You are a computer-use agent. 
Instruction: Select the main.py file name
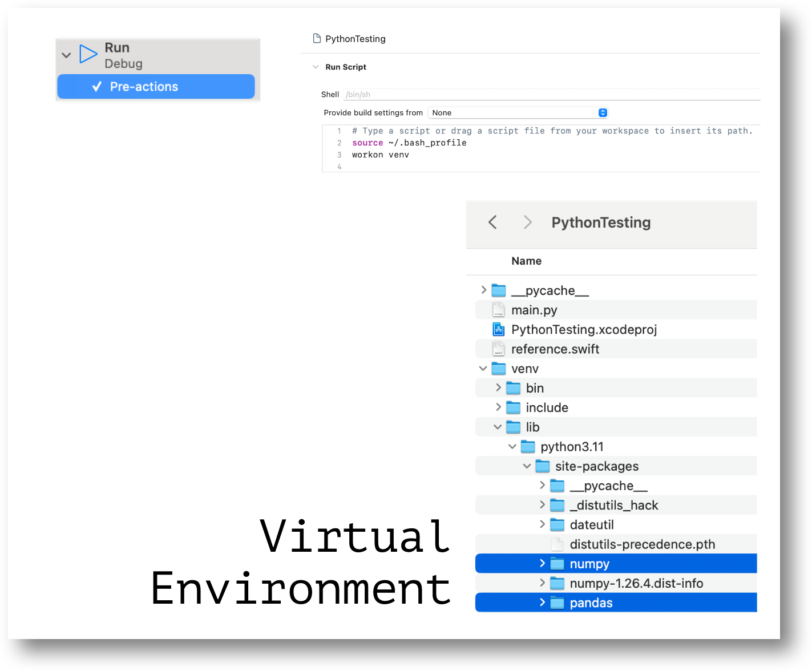point(534,310)
